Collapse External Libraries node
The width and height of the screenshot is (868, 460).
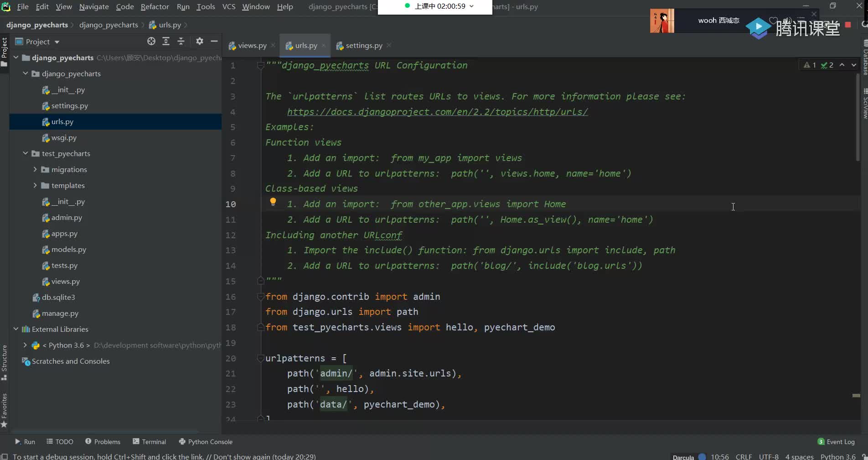click(16, 329)
